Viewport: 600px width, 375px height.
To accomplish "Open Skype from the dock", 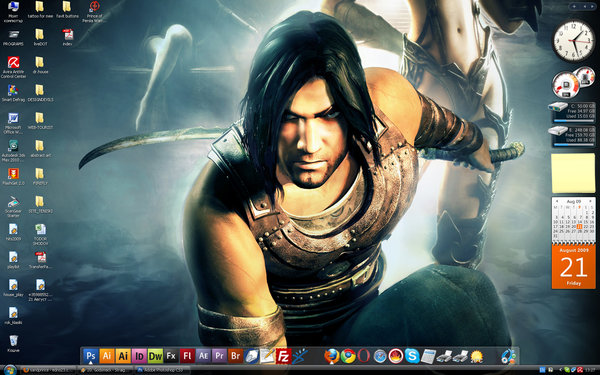I will coord(412,356).
